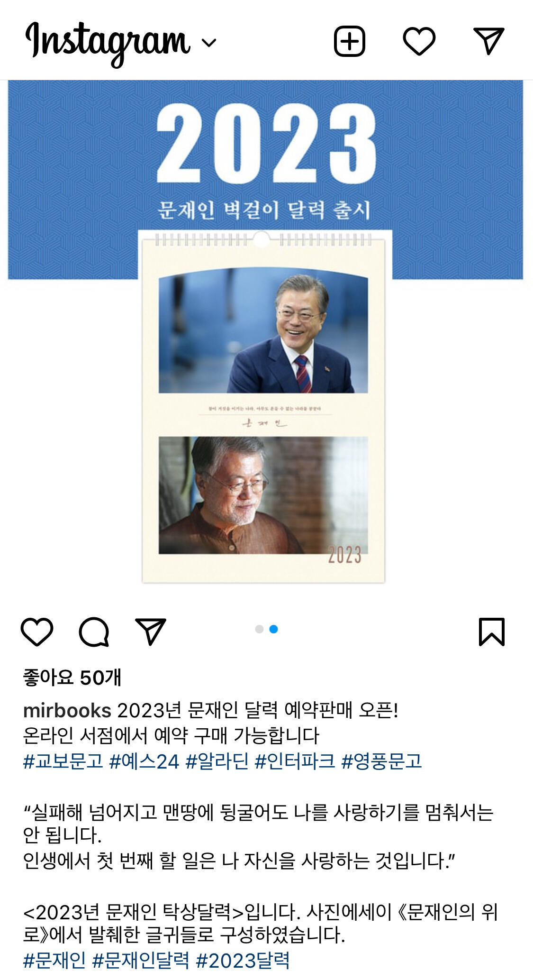Viewport: 533px width, 980px height.
Task: Share post using paper plane below image
Action: [151, 631]
